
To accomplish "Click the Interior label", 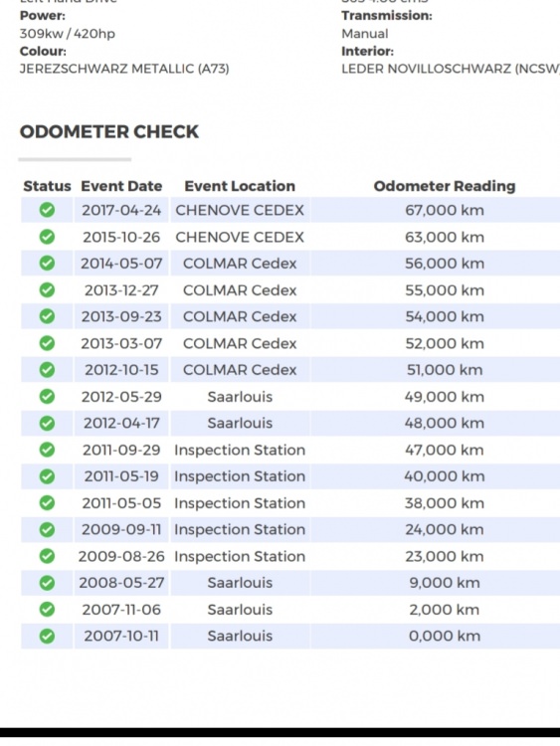I will coord(368,52).
